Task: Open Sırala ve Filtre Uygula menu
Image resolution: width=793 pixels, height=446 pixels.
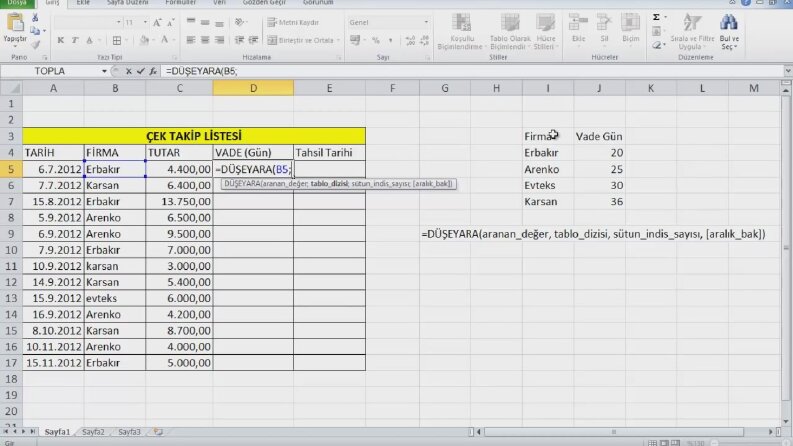Action: tap(692, 31)
